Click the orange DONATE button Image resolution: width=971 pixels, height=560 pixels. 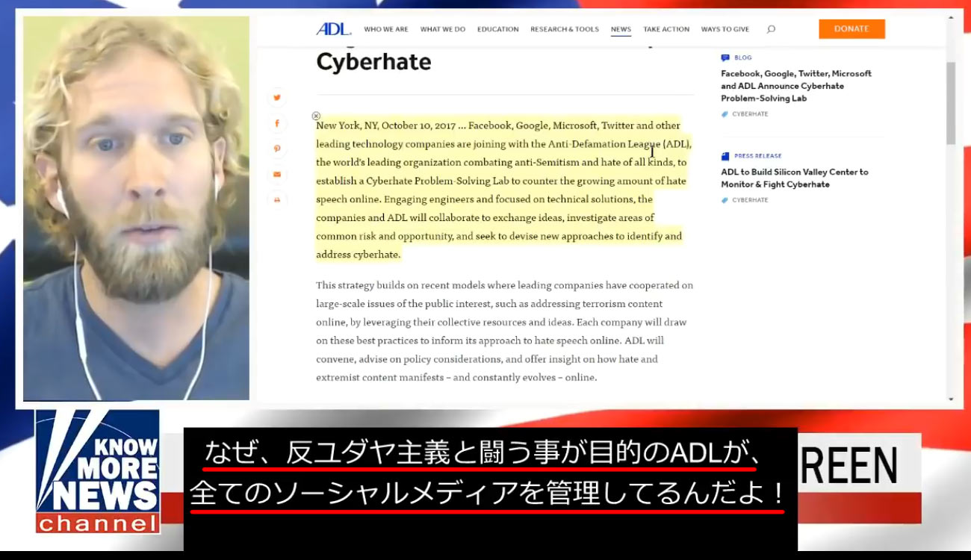(851, 29)
